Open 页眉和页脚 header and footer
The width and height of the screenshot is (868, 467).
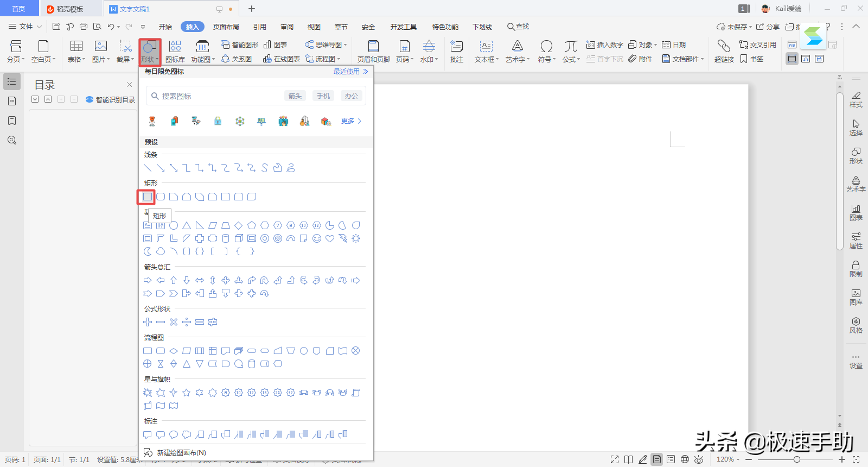(373, 51)
